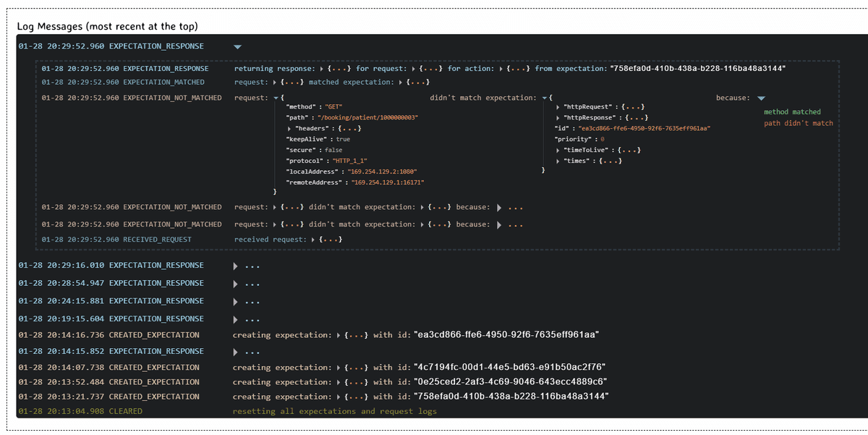
Task: Expand the 20:29:16.010 EXPECTATION_RESPONSE entry
Action: [x=235, y=265]
